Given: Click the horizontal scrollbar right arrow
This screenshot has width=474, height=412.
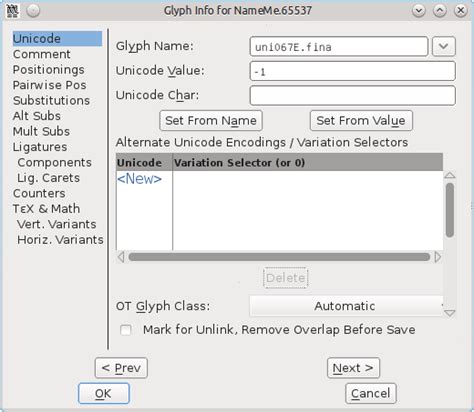Looking at the screenshot, I should click(x=438, y=257).
